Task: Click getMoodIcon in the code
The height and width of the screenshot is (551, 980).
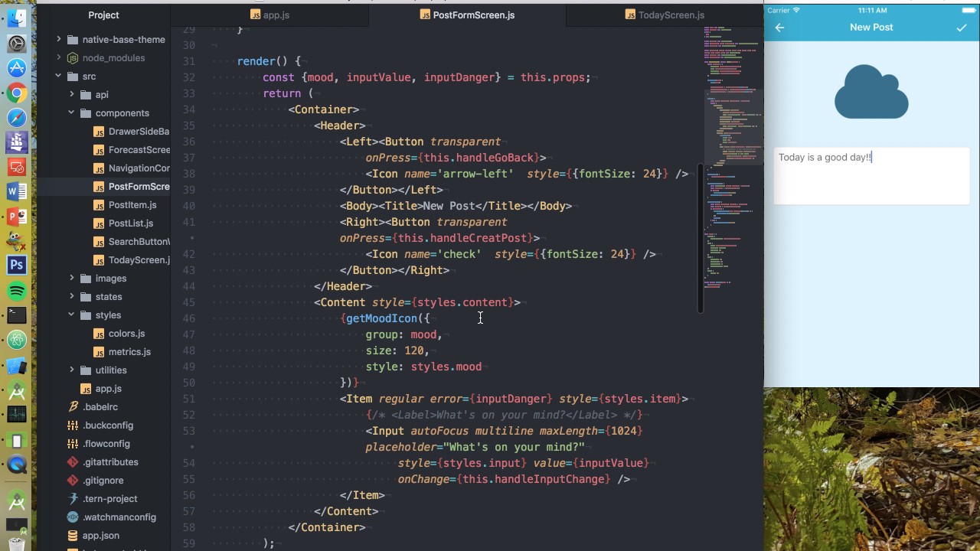Action: 381,318
